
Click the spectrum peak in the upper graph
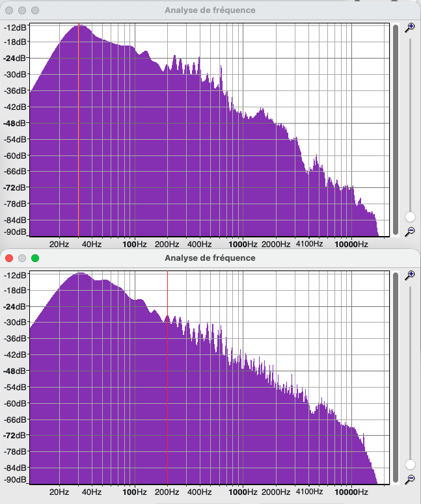(79, 26)
